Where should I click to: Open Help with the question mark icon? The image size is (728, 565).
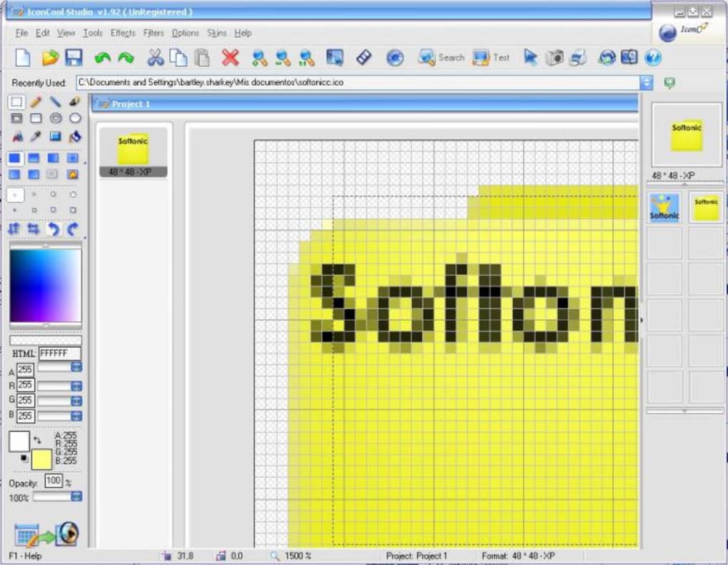[x=652, y=58]
